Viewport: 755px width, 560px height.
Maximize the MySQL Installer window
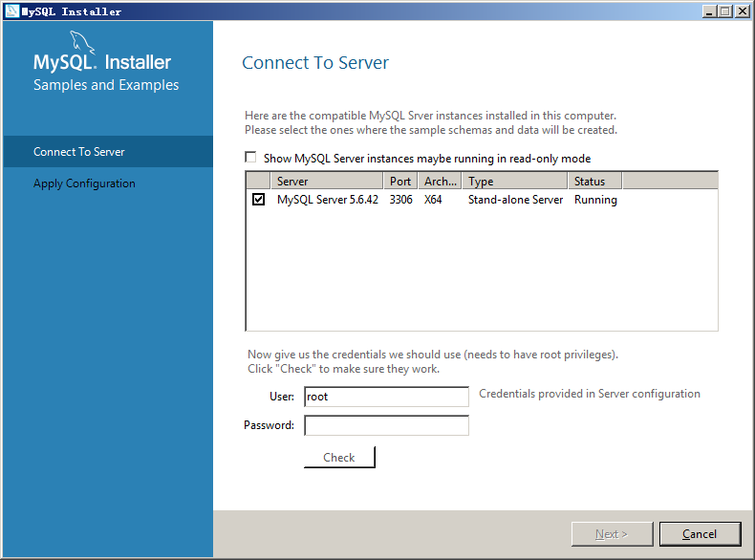[x=725, y=11]
